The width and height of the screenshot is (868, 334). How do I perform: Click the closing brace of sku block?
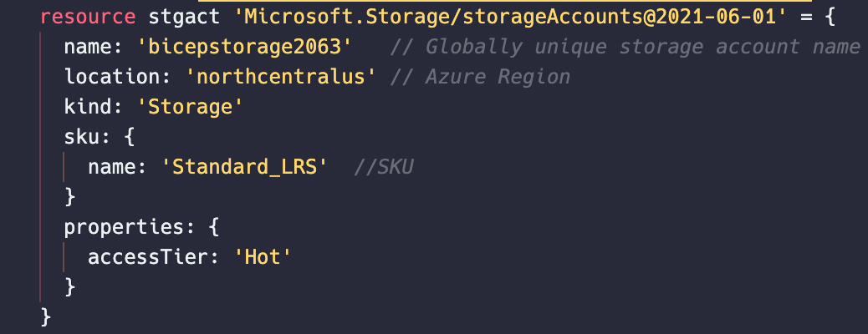pos(69,197)
